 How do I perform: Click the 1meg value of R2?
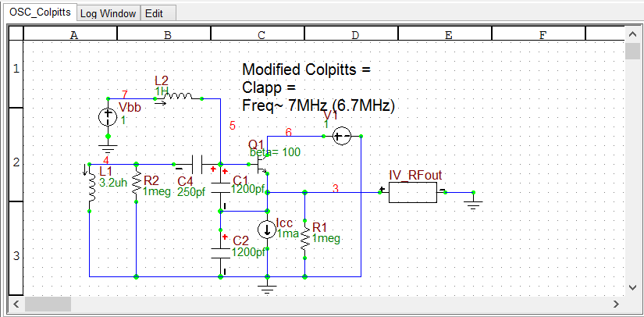coord(157,191)
